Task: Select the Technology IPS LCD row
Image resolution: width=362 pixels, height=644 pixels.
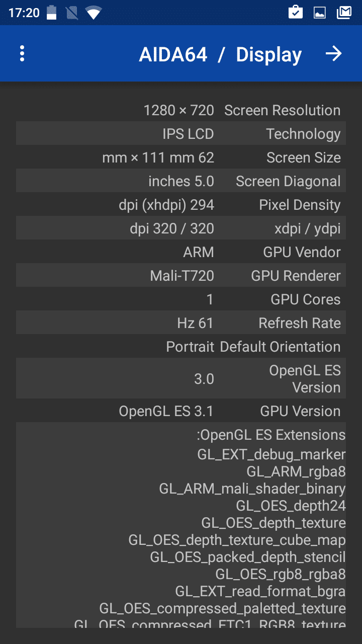Action: click(x=181, y=134)
